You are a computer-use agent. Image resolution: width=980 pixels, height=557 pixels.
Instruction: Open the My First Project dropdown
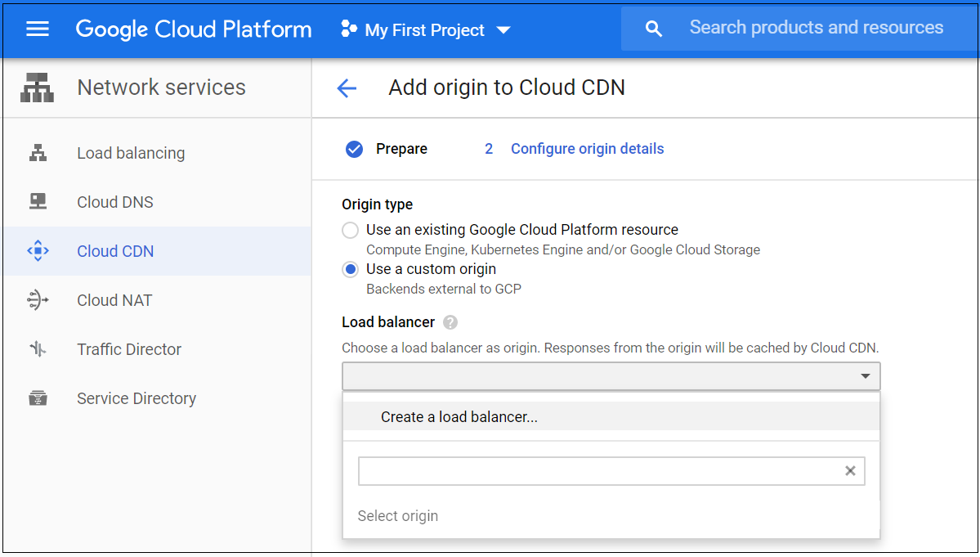[x=425, y=29]
